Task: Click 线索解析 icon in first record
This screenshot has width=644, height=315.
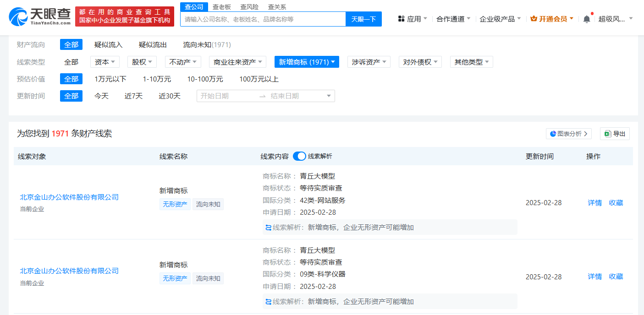Action: [x=268, y=228]
